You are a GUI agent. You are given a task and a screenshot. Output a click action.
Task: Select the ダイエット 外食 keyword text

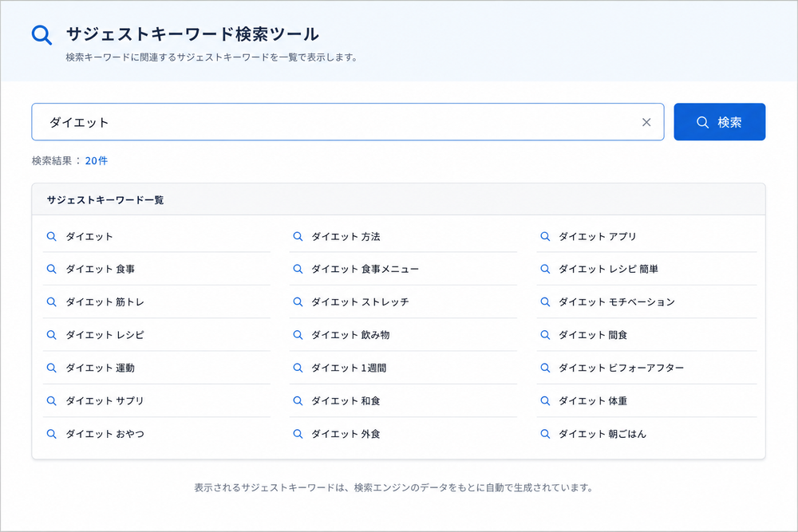pyautogui.click(x=346, y=434)
